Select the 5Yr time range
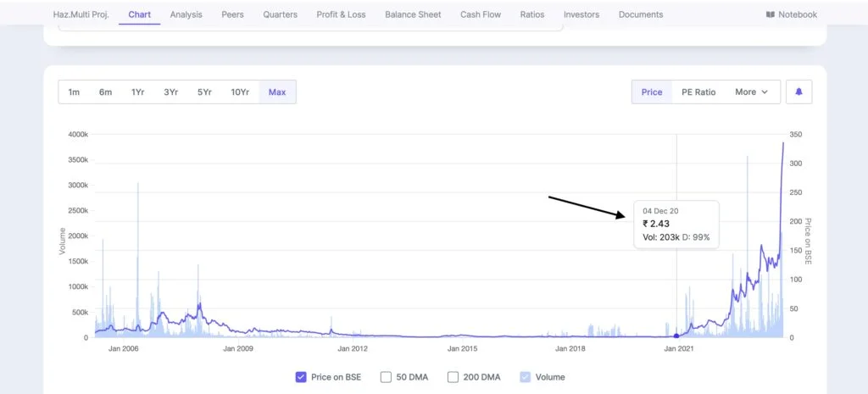 click(204, 92)
